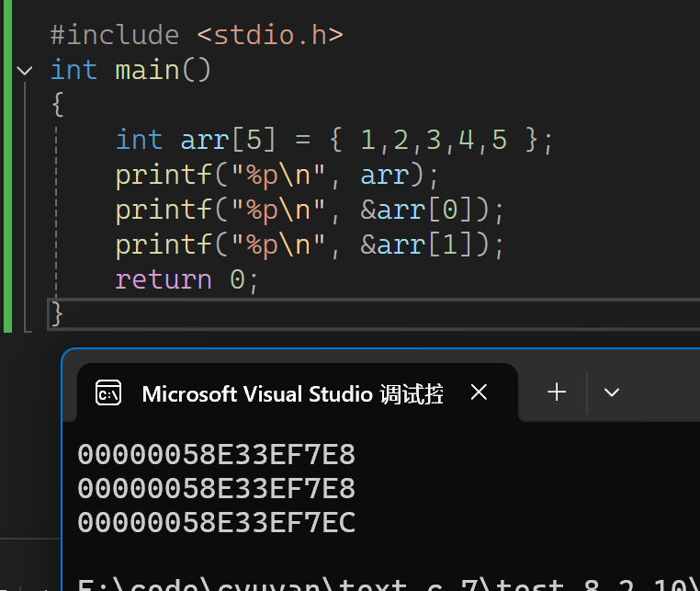This screenshot has height=591, width=700.
Task: Click the output address ending in 7EC
Action: tap(217, 522)
